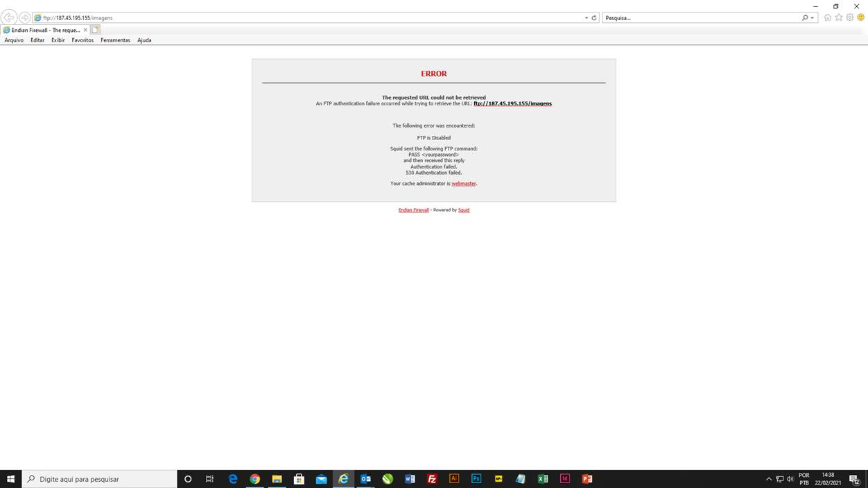This screenshot has height=488, width=868.
Task: Select the Endian Firewall browser tab
Action: point(46,30)
